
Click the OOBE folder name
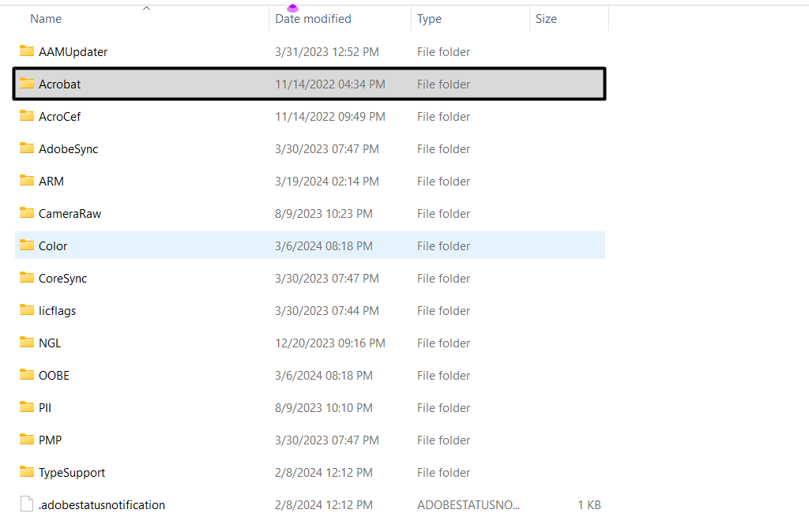pyautogui.click(x=55, y=375)
